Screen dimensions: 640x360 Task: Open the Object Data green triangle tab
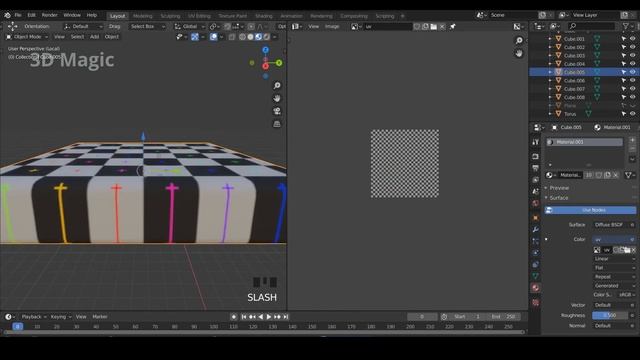[536, 276]
